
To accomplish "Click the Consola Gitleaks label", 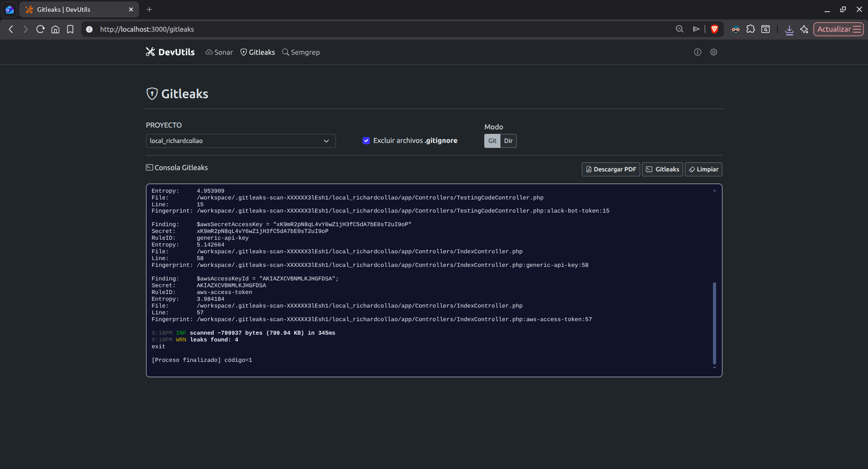I will click(x=177, y=168).
